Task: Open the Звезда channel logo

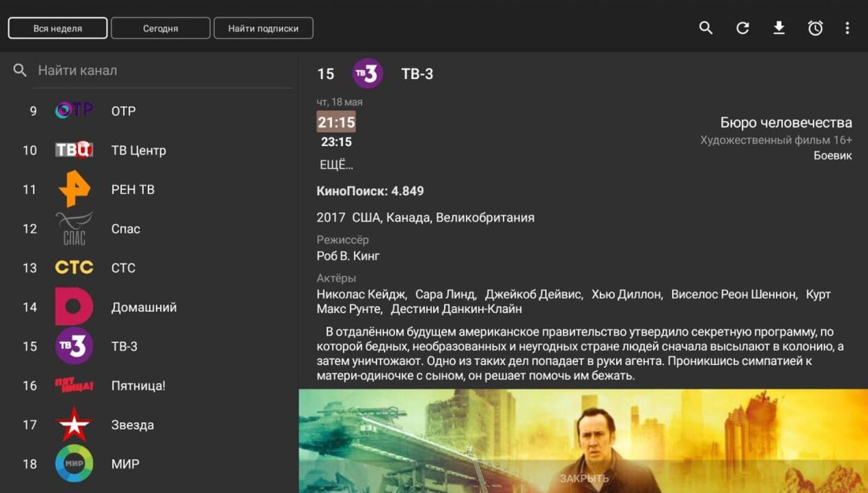Action: (72, 425)
